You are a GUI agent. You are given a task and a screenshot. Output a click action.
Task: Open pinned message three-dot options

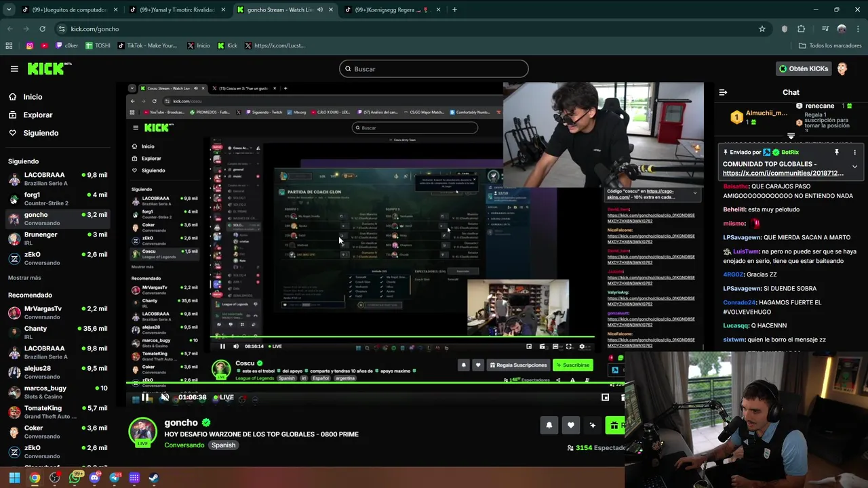coord(854,152)
